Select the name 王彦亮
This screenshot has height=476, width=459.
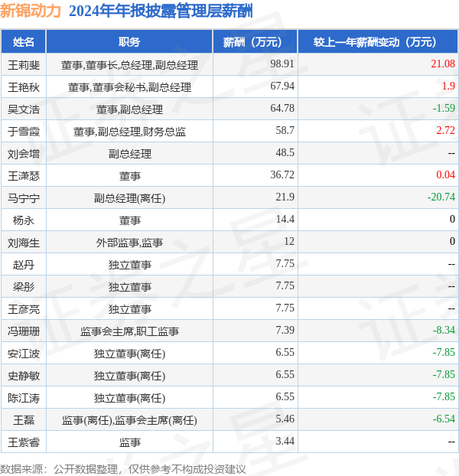coord(24,309)
